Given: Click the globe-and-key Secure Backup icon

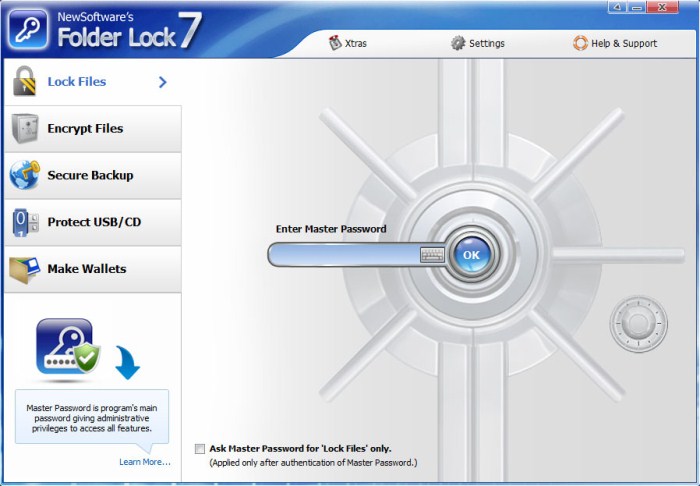Looking at the screenshot, I should (25, 174).
